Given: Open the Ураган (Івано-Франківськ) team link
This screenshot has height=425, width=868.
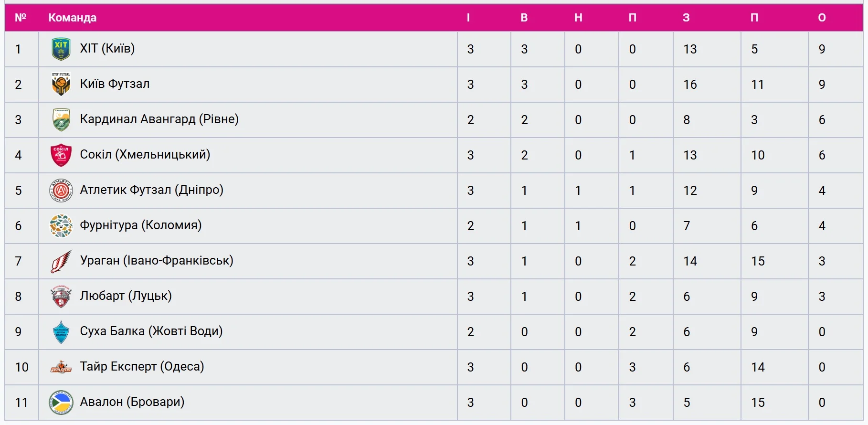Looking at the screenshot, I should click(x=157, y=261).
